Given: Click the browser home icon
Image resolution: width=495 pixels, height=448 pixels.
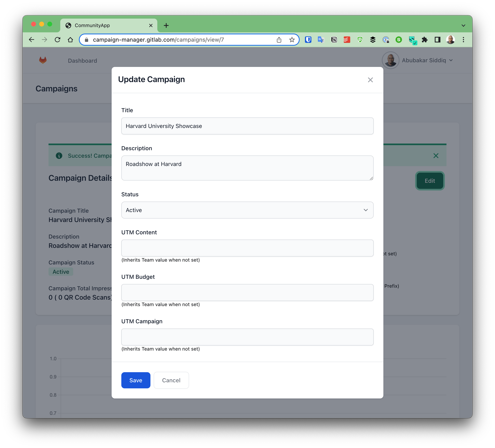Looking at the screenshot, I should (70, 39).
